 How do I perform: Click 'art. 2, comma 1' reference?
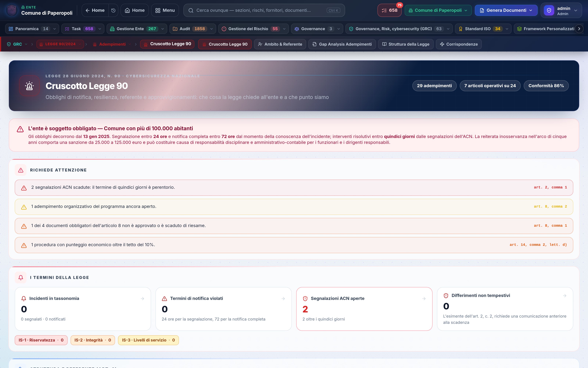pyautogui.click(x=550, y=187)
